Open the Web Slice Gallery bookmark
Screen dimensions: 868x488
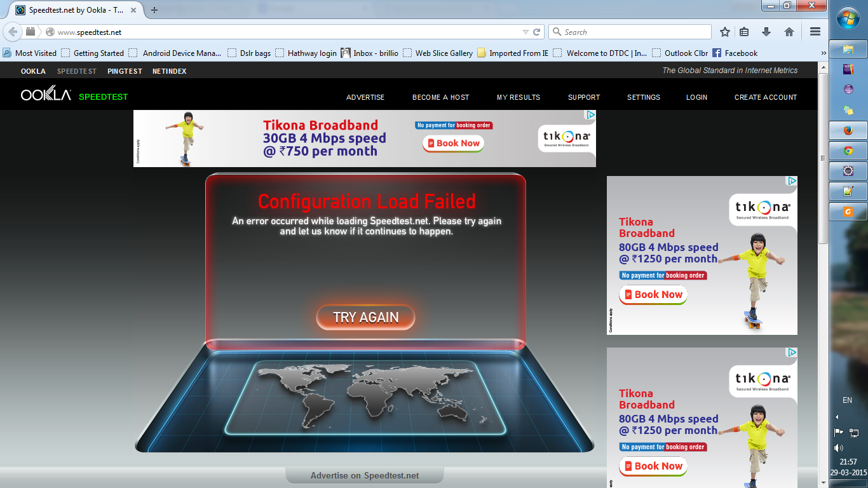pos(438,53)
